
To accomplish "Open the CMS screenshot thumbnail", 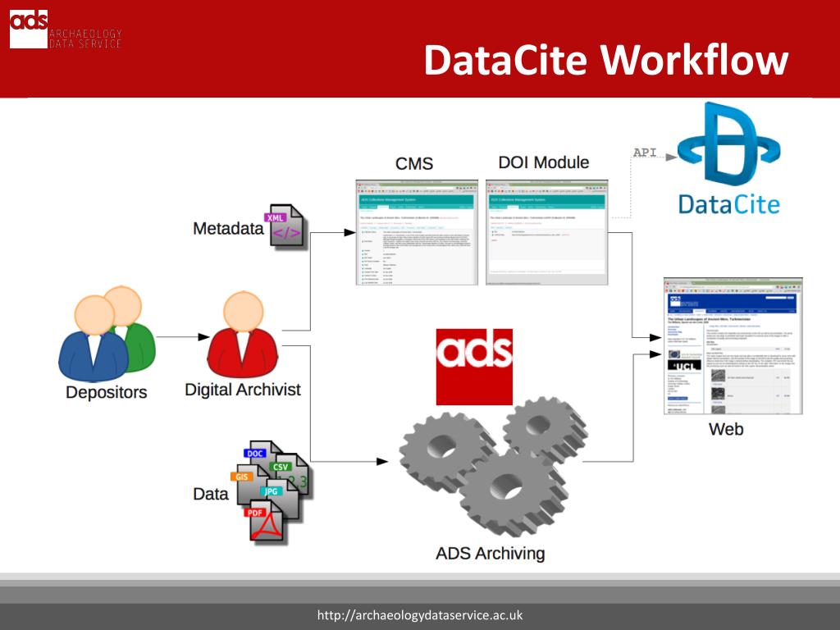I will point(417,232).
